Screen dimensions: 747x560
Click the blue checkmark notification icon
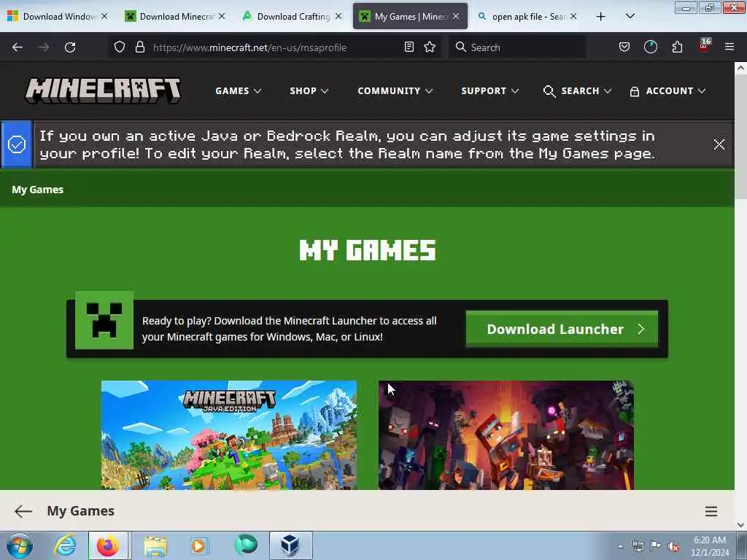click(17, 144)
